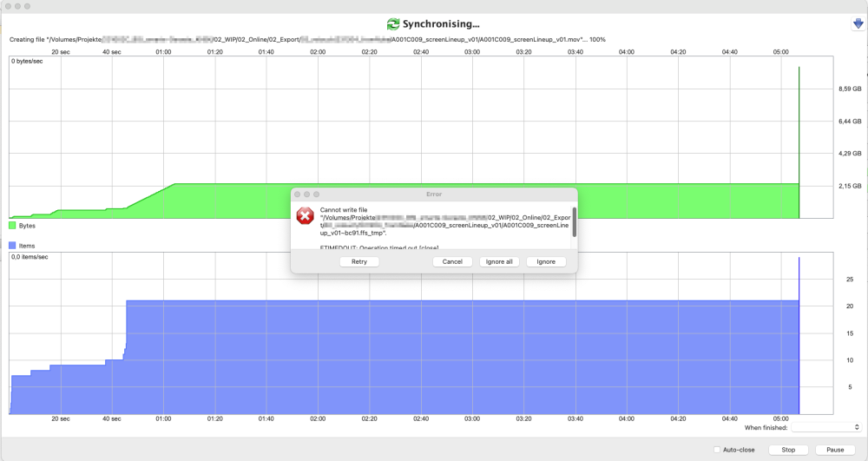868x461 pixels.
Task: Click the Error dialog title bar
Action: (434, 194)
